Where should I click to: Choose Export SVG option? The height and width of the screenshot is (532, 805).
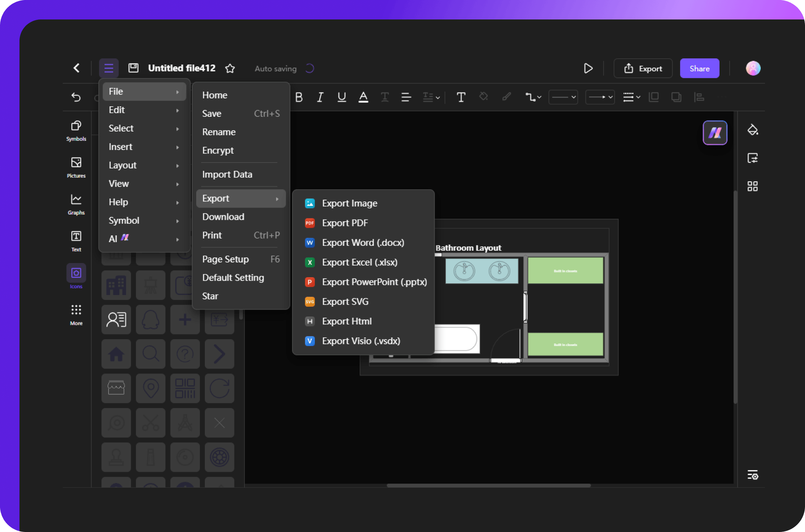[363, 301]
